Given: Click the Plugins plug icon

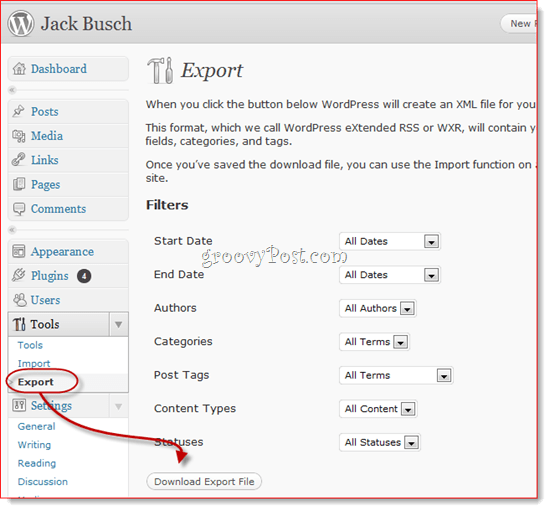Looking at the screenshot, I should point(19,275).
